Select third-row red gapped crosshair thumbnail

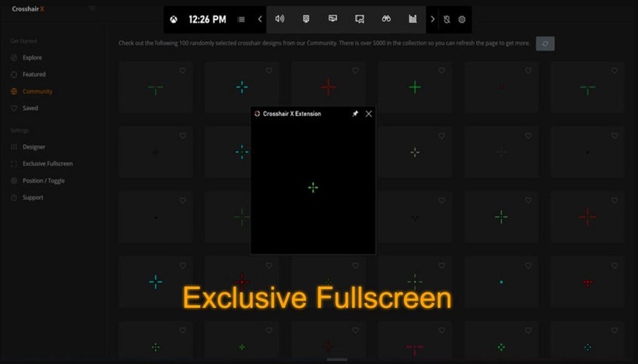coord(587,217)
